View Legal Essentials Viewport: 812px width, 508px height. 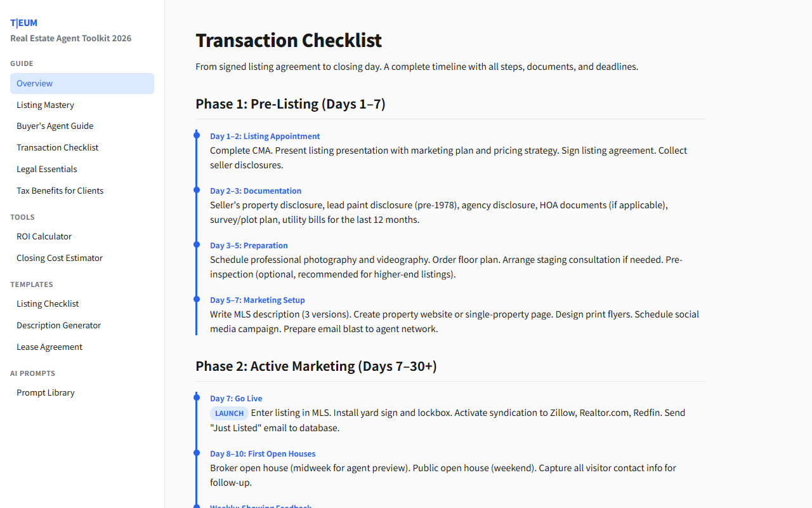click(47, 168)
